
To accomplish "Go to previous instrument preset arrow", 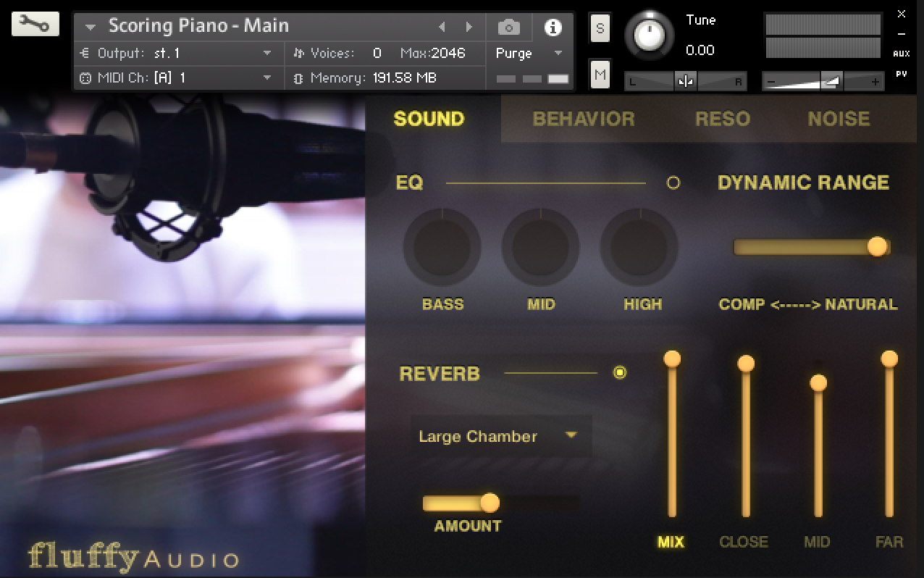I will click(442, 27).
